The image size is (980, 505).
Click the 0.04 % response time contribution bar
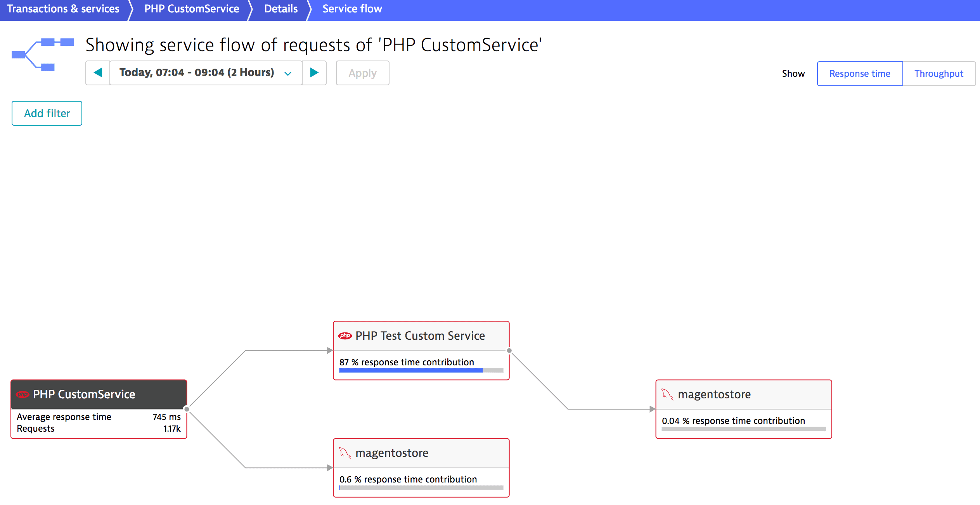(744, 429)
